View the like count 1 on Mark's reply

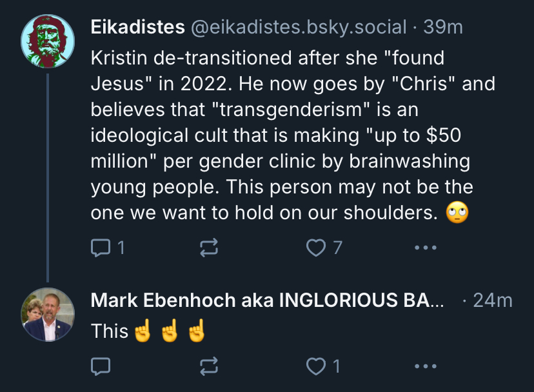[x=336, y=366]
